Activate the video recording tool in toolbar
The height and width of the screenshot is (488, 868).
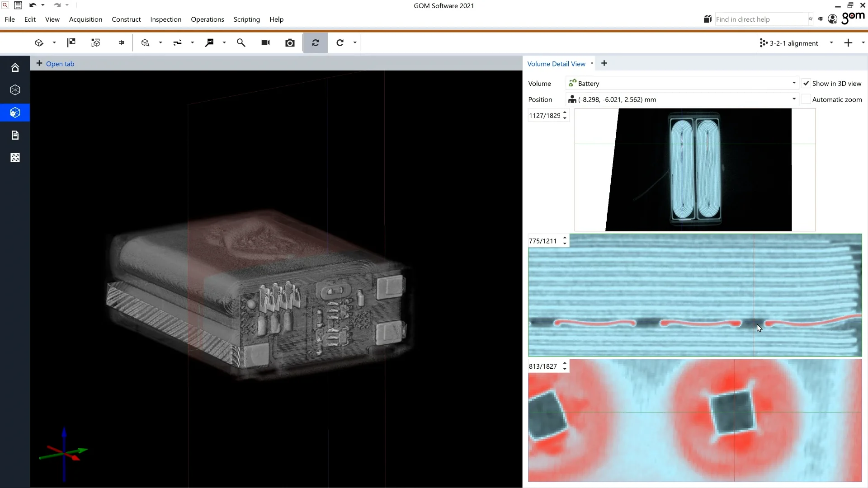(265, 42)
